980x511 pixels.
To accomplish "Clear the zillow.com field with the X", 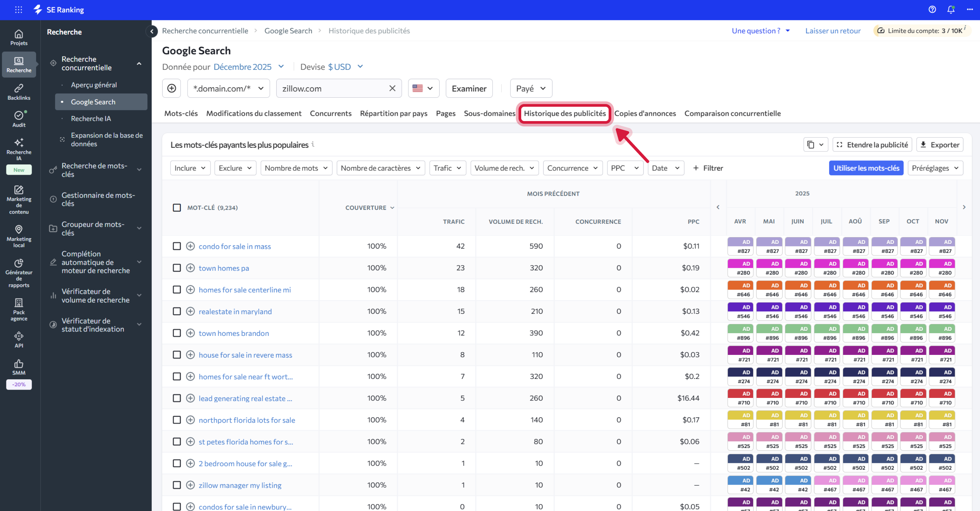I will [x=392, y=88].
